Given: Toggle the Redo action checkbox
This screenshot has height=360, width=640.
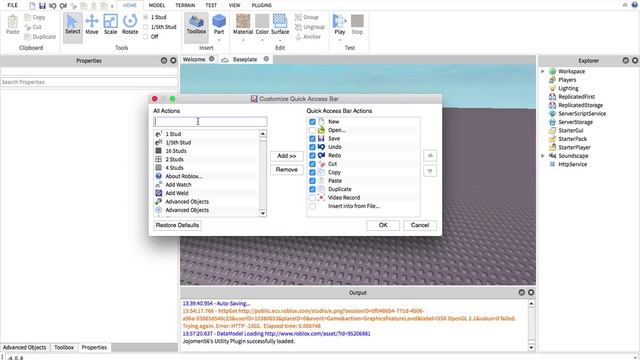Looking at the screenshot, I should (312, 156).
